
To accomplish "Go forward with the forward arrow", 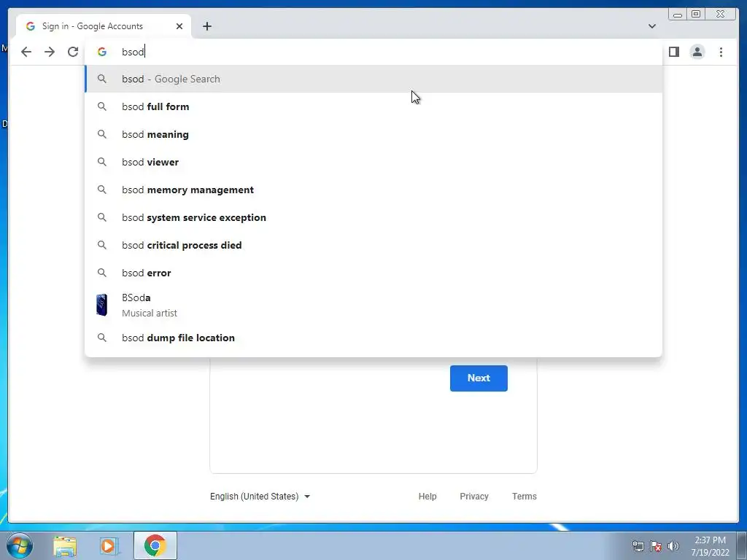I will pyautogui.click(x=50, y=52).
